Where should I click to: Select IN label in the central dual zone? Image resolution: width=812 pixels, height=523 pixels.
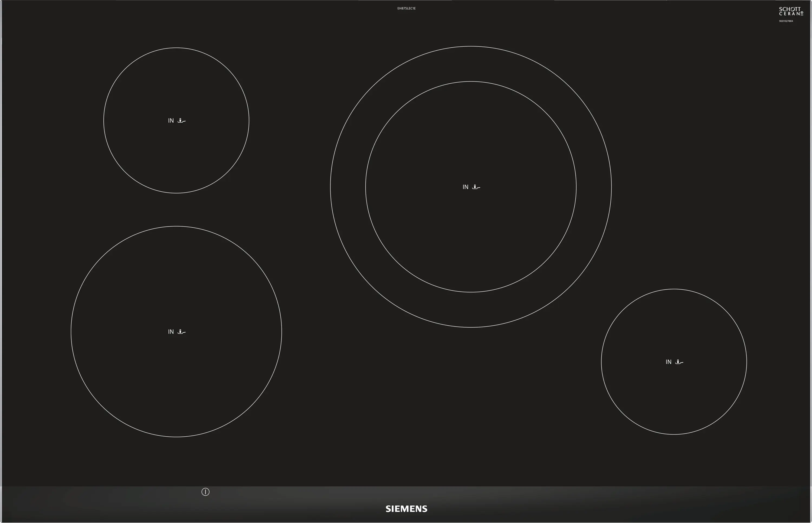465,187
